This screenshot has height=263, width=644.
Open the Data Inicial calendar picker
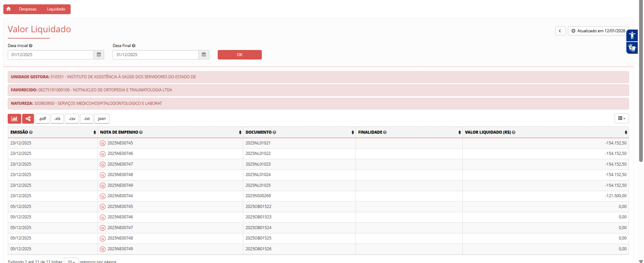[99, 54]
